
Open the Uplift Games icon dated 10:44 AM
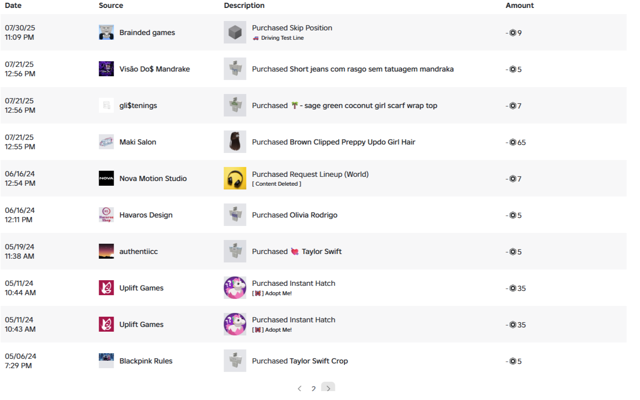(x=106, y=288)
